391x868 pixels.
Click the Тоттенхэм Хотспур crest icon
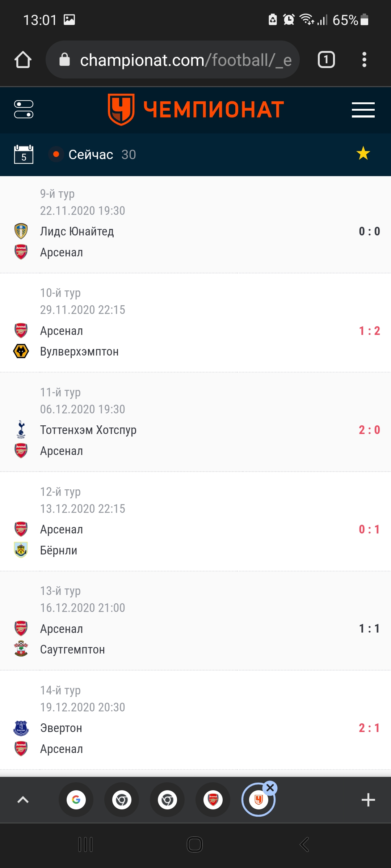coord(21,430)
